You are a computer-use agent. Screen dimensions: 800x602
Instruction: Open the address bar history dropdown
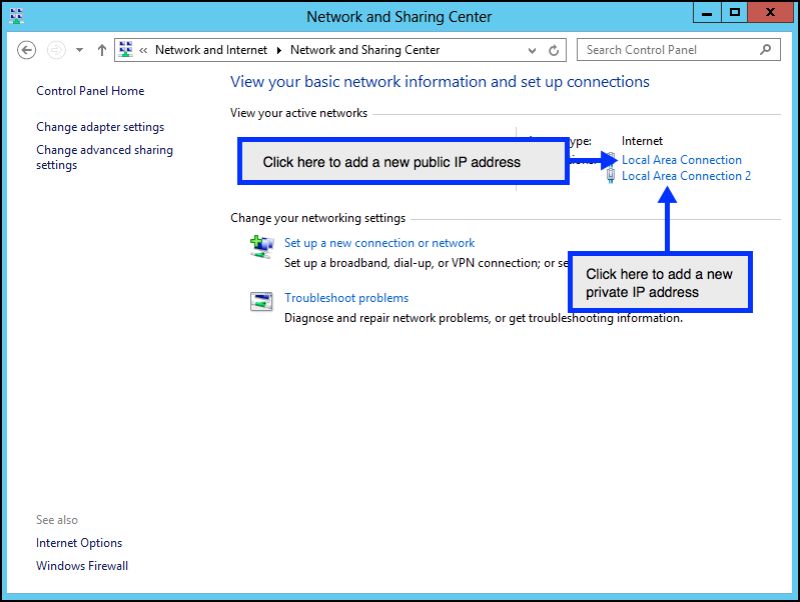click(x=533, y=49)
